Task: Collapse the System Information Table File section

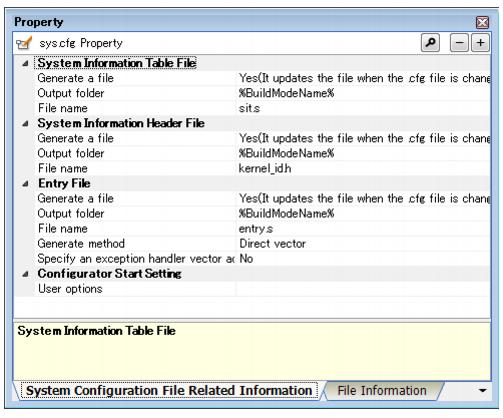Action: 25,63
